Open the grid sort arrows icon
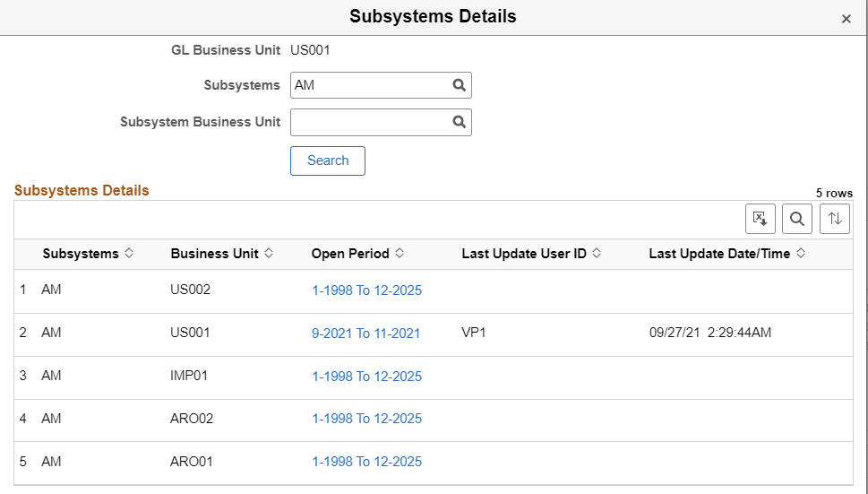This screenshot has width=868, height=494. pyautogui.click(x=835, y=219)
